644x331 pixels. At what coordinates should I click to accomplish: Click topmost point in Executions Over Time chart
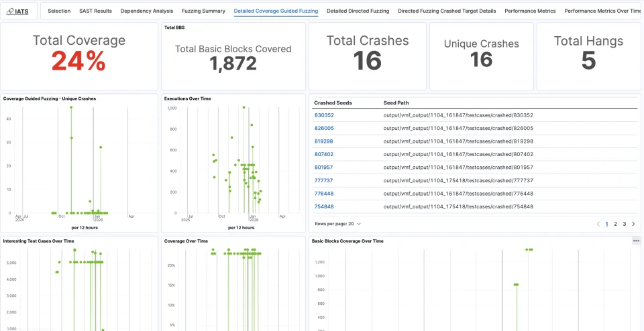pyautogui.click(x=244, y=107)
